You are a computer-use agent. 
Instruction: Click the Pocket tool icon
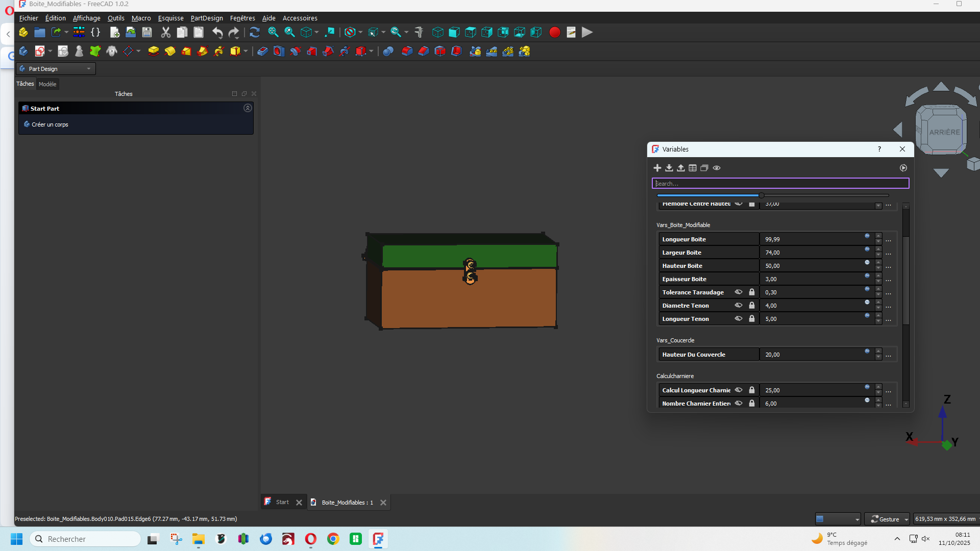point(262,51)
